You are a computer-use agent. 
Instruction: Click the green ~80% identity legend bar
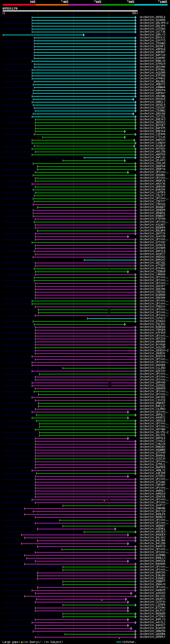coord(118,5)
